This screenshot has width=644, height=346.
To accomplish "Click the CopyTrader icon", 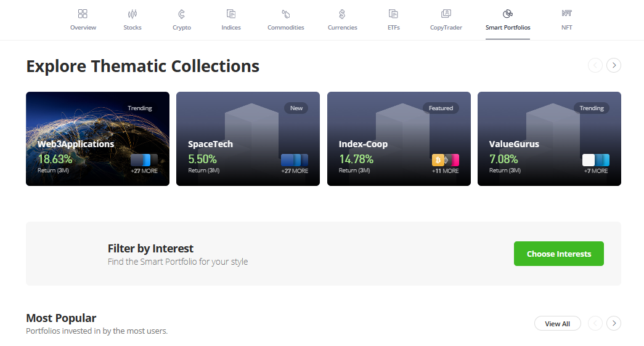I will coord(446,14).
